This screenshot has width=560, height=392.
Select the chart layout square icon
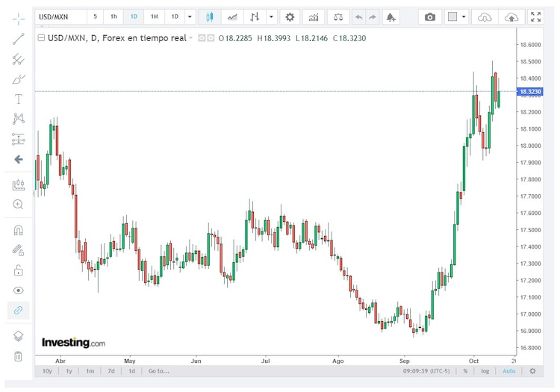[x=452, y=16]
